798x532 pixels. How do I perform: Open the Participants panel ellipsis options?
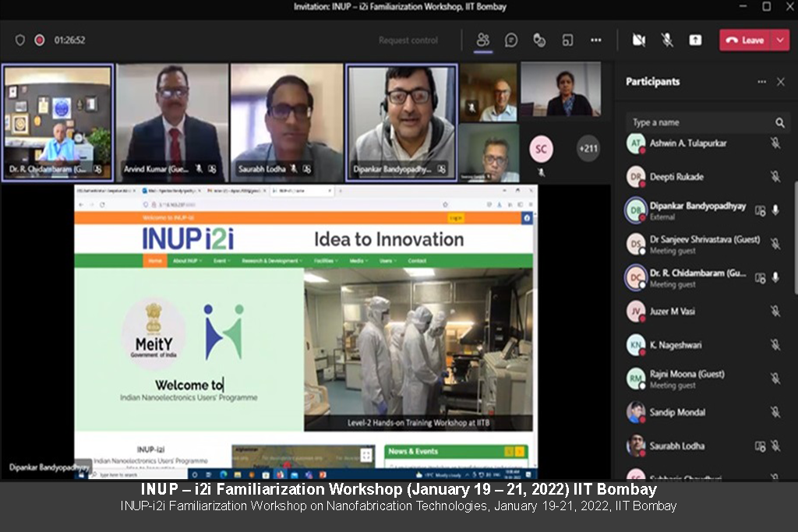pyautogui.click(x=761, y=82)
